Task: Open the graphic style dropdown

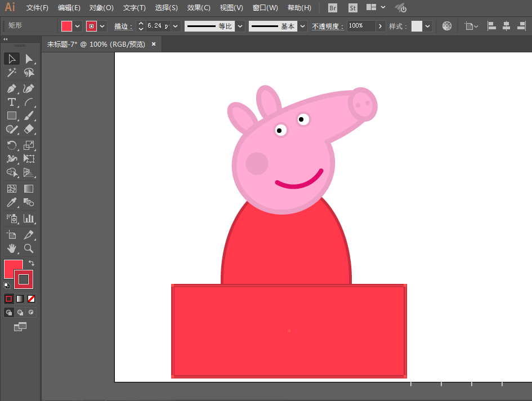Action: tap(427, 26)
